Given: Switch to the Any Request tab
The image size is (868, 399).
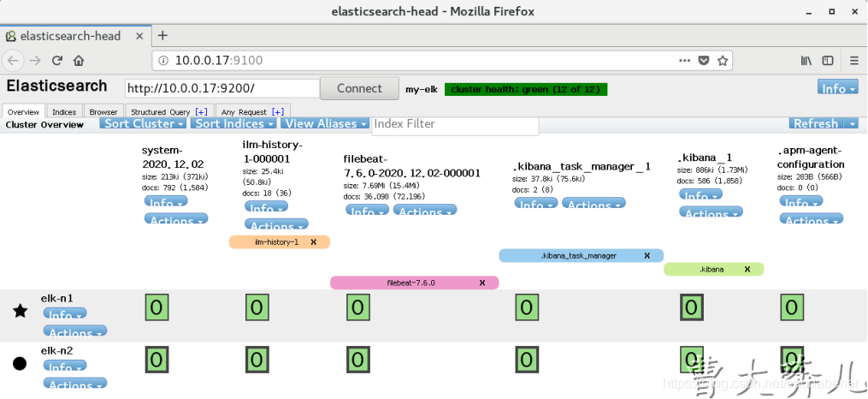Looking at the screenshot, I should coord(253,111).
